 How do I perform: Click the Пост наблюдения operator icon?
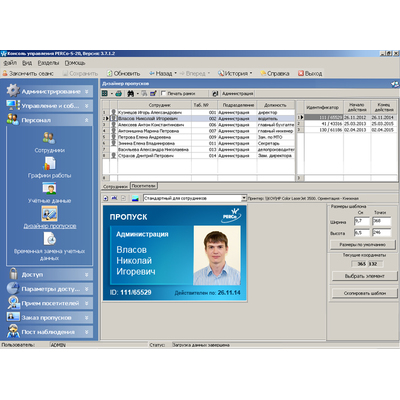tap(13, 331)
